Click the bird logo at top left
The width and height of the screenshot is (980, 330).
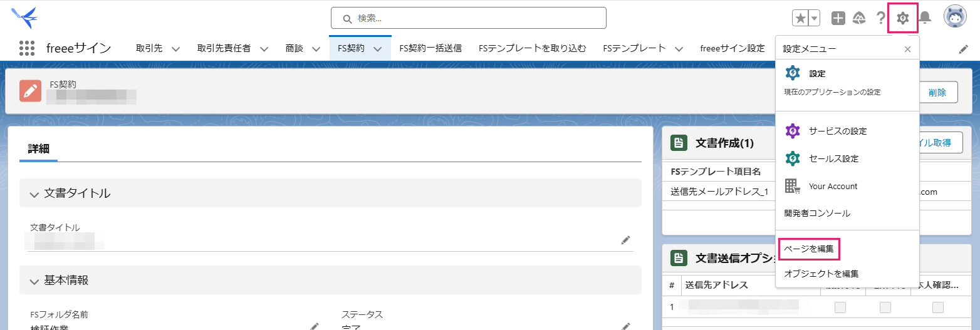pyautogui.click(x=24, y=18)
